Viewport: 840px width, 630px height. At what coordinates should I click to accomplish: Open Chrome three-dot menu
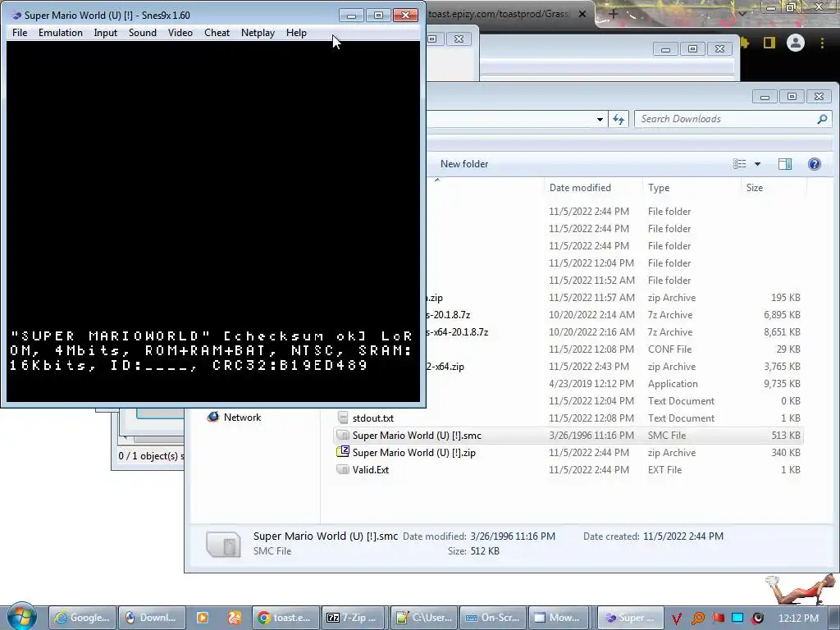click(822, 43)
